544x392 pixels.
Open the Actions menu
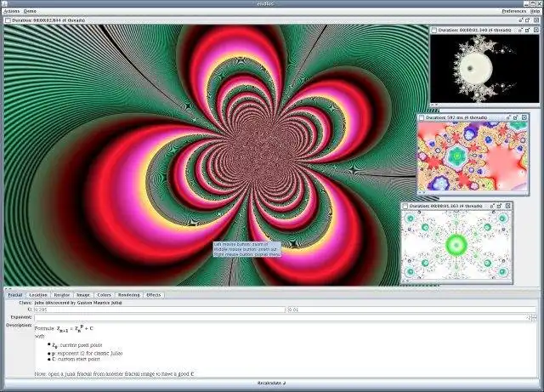(11, 11)
